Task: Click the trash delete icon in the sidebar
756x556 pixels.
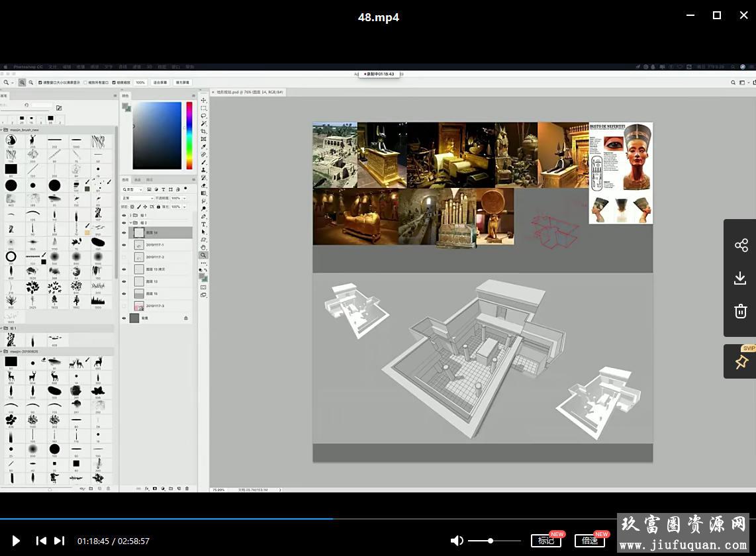Action: pos(741,311)
